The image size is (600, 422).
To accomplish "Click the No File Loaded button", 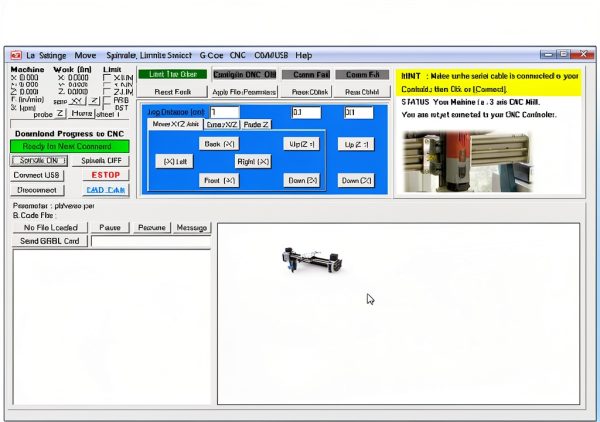I will (x=51, y=228).
